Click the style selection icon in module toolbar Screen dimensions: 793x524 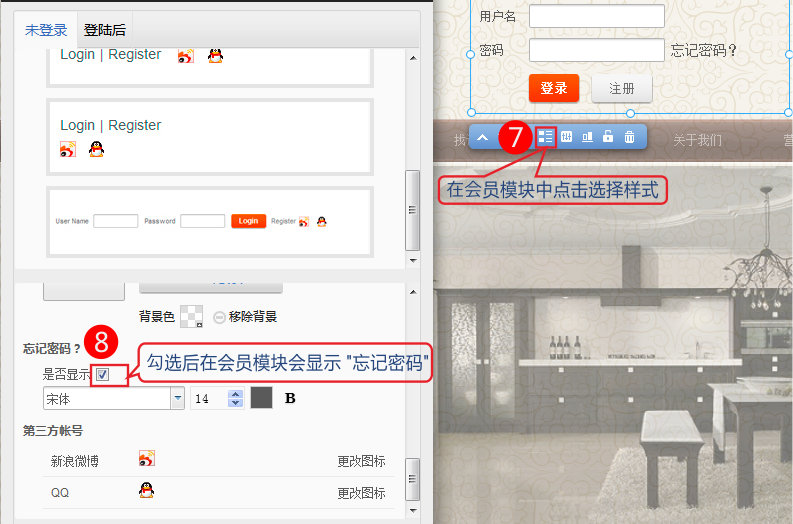tap(545, 137)
